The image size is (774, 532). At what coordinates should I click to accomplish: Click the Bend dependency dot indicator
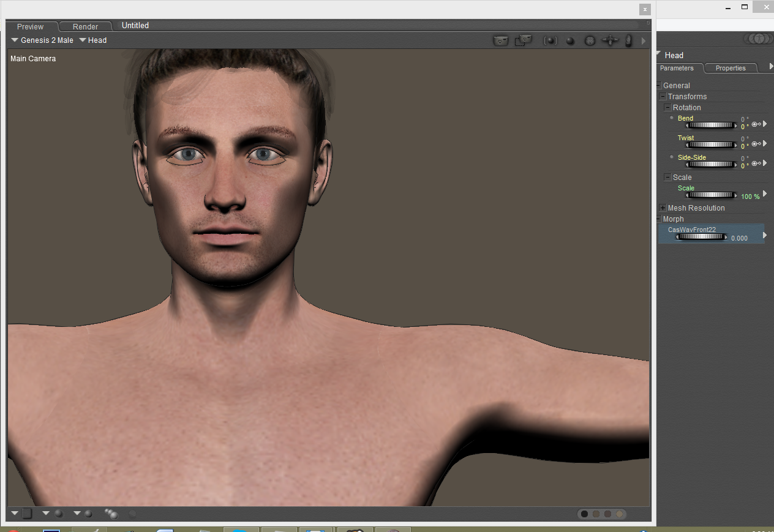[672, 118]
